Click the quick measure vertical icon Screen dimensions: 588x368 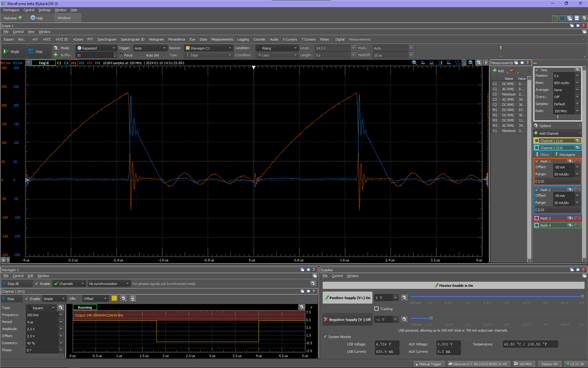click(440, 63)
